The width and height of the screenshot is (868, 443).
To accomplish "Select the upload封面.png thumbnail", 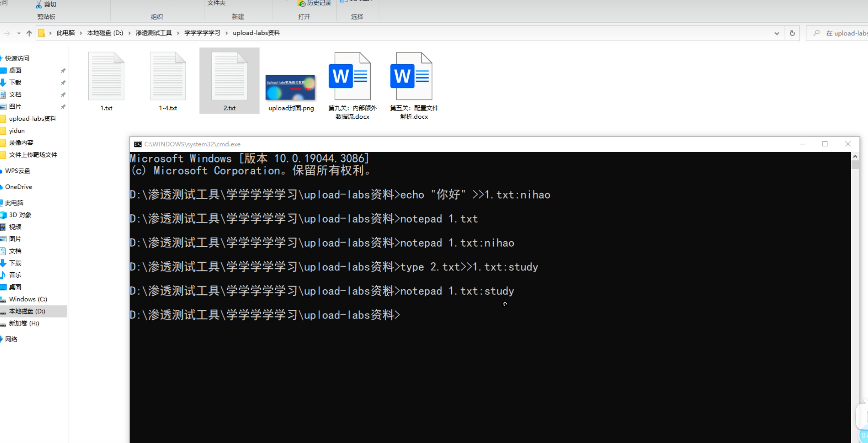I will click(290, 87).
